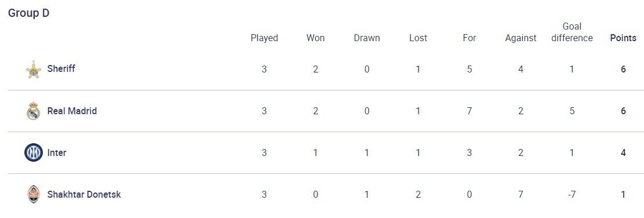Select Shakhtar Donetsk's goal difference of -7
This screenshot has height=218, width=644.
(572, 194)
